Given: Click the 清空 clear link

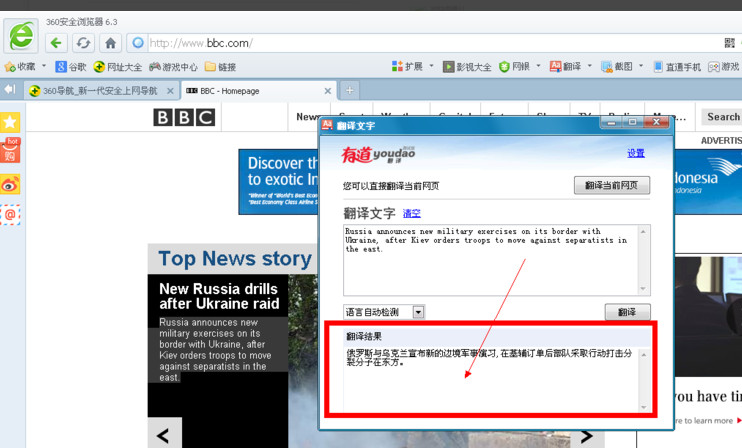Looking at the screenshot, I should pos(411,214).
